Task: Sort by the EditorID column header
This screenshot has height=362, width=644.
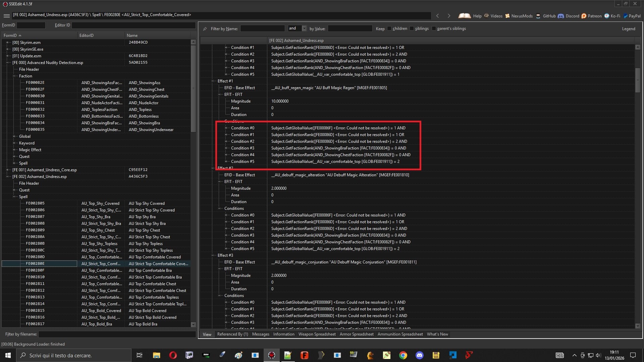Action: [101, 36]
